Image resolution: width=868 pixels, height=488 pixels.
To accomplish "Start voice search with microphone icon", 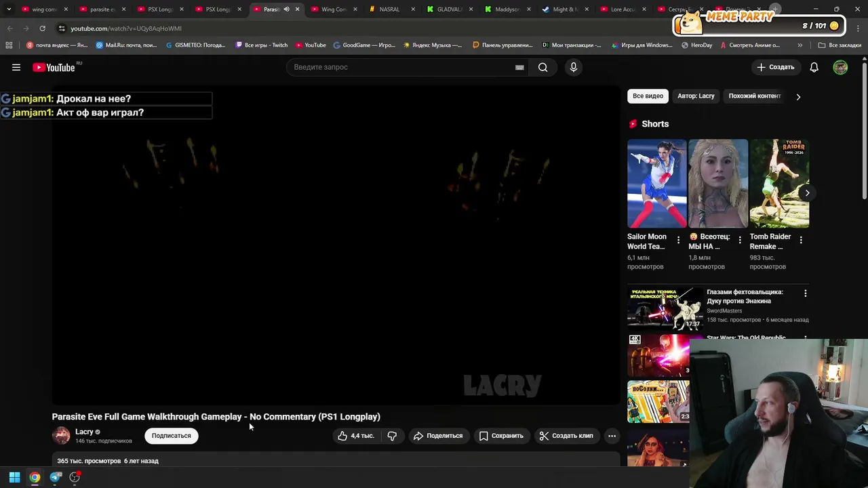I will 574,67.
